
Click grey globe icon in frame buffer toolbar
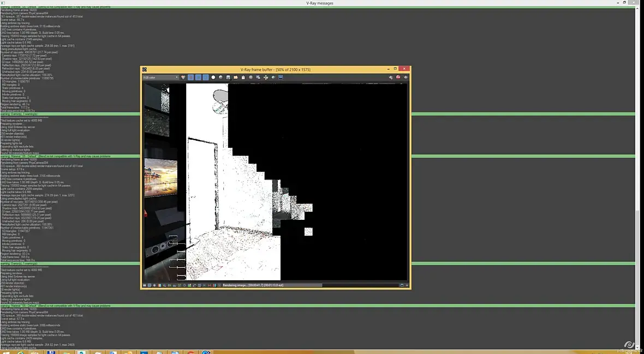click(x=251, y=77)
